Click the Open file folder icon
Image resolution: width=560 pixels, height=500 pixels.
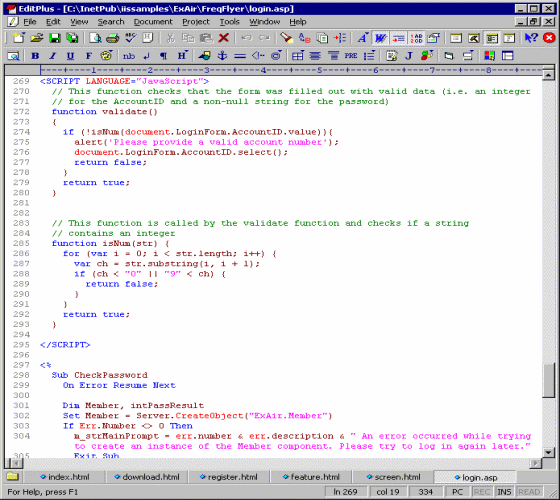[37, 38]
